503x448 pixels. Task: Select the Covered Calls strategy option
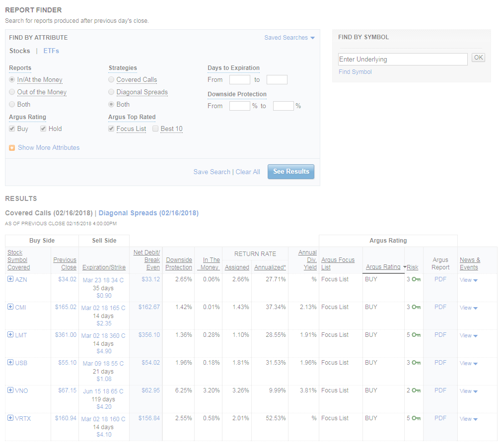click(112, 80)
